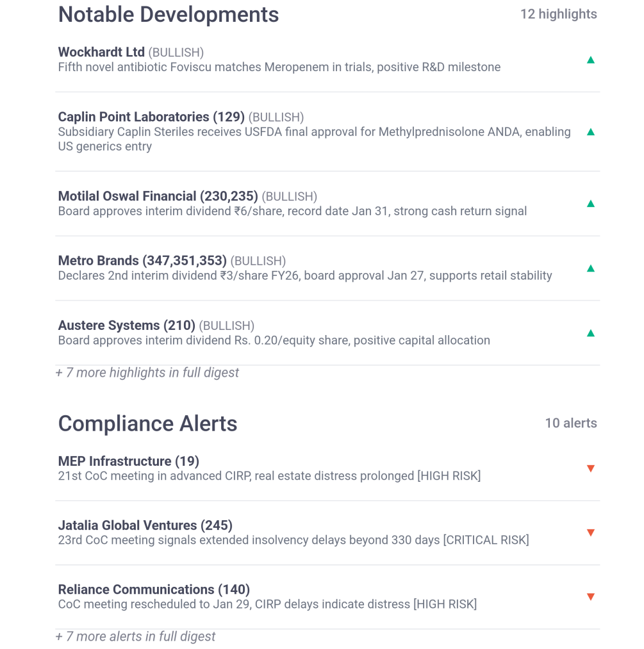Click the BULLISH tag beside Motilal Oswal Financial
Image resolution: width=644 pixels, height=649 pixels.
click(290, 197)
